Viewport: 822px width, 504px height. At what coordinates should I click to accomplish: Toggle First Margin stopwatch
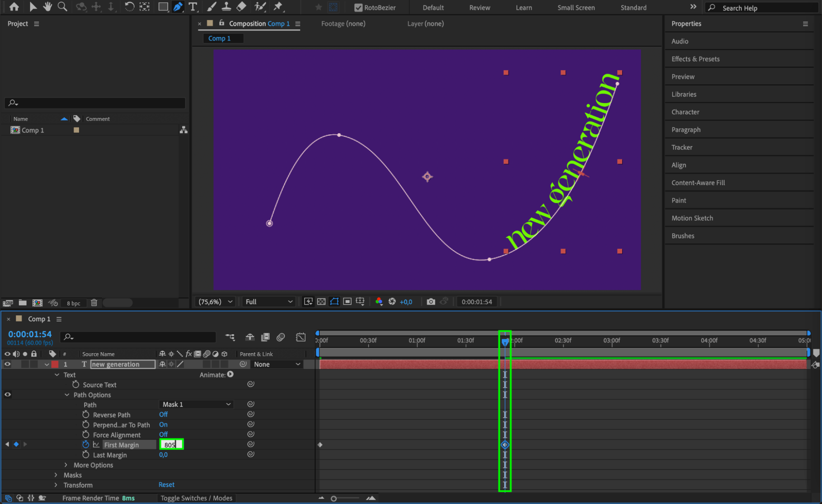[x=86, y=444]
